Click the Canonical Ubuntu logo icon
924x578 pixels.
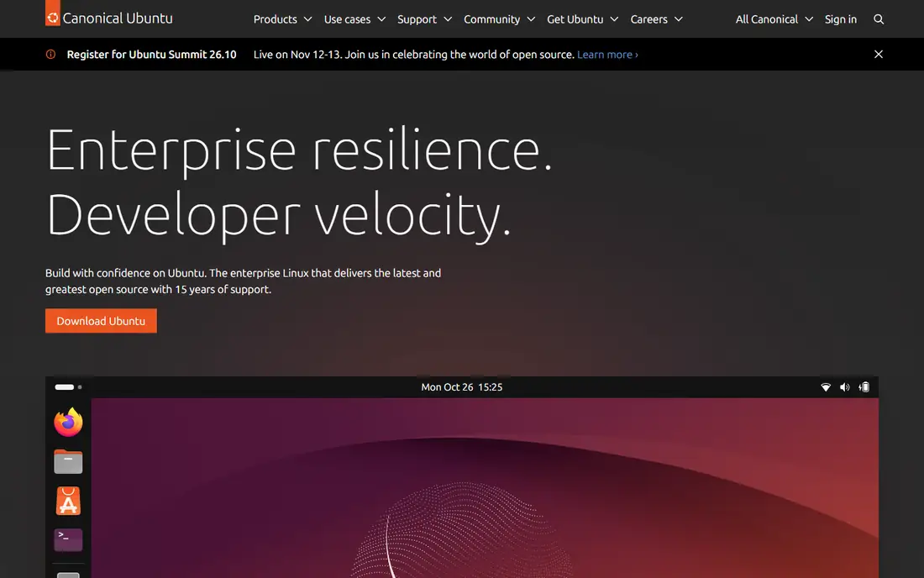click(52, 13)
